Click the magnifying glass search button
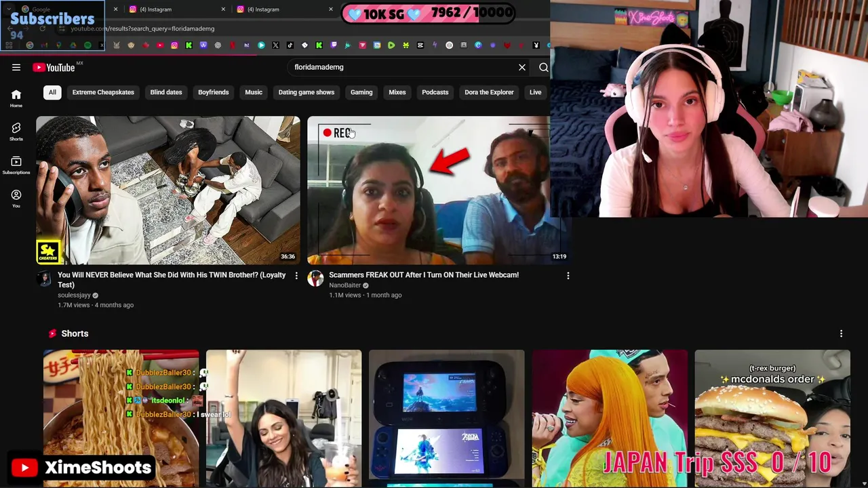The image size is (868, 488). [x=543, y=67]
